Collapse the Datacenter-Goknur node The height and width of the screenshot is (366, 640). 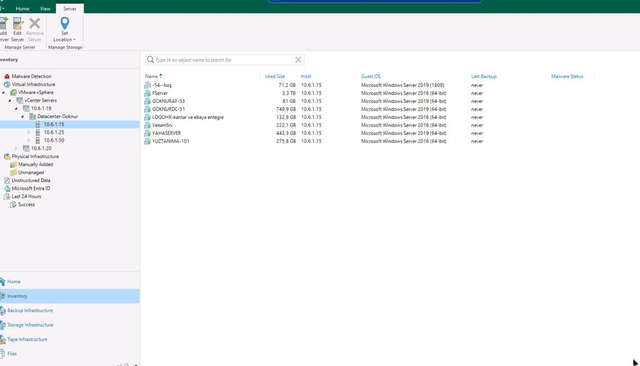click(x=23, y=116)
